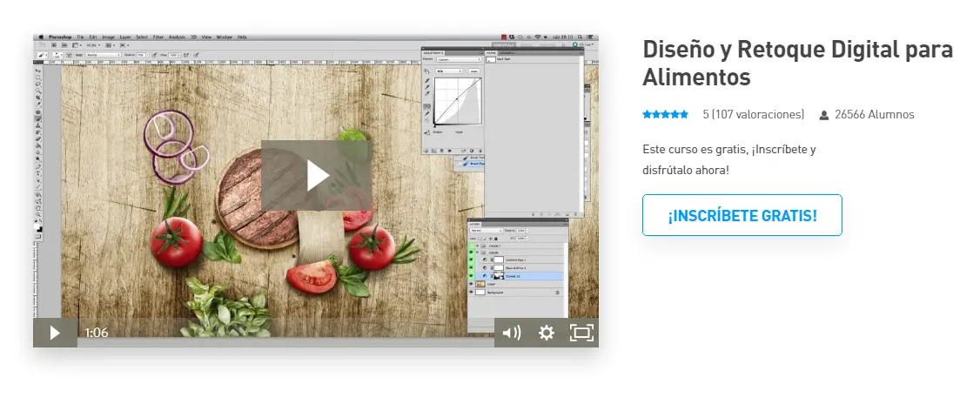The height and width of the screenshot is (398, 980).
Task: Open the Help menu
Action: pyautogui.click(x=242, y=37)
